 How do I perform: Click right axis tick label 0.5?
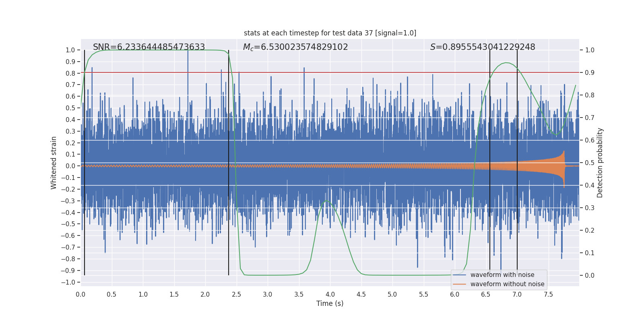[x=590, y=163]
